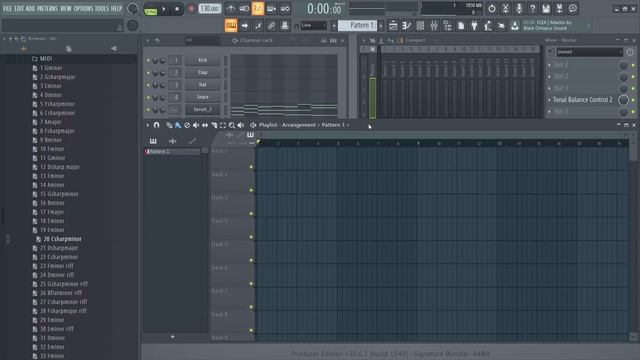Open the plugin picker plug icon
This screenshot has width=640, height=360.
[x=474, y=26]
